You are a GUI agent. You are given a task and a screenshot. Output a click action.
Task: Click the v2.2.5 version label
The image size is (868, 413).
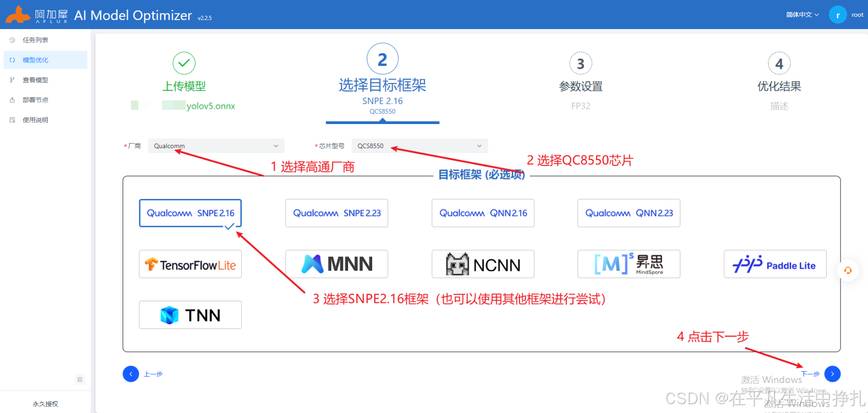(205, 18)
